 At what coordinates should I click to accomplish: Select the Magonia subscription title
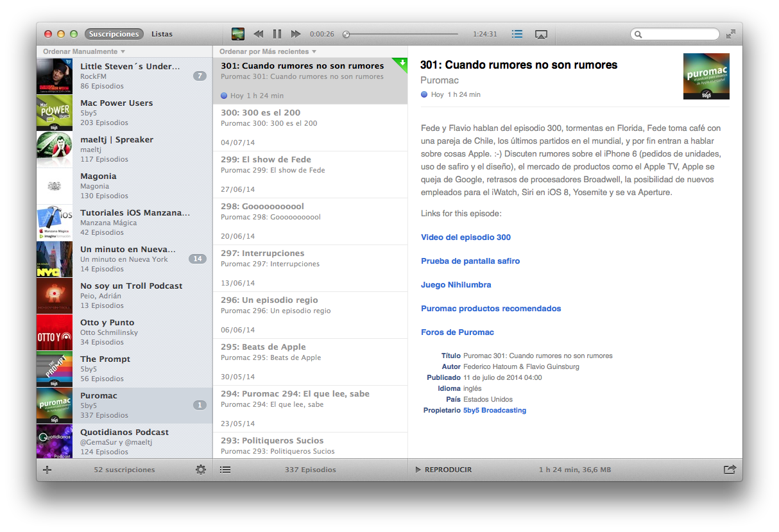(x=98, y=176)
